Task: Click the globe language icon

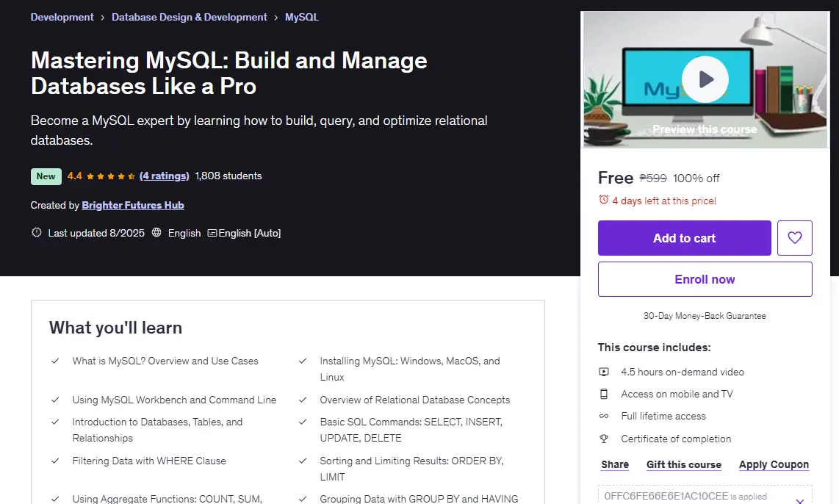Action: 156,233
